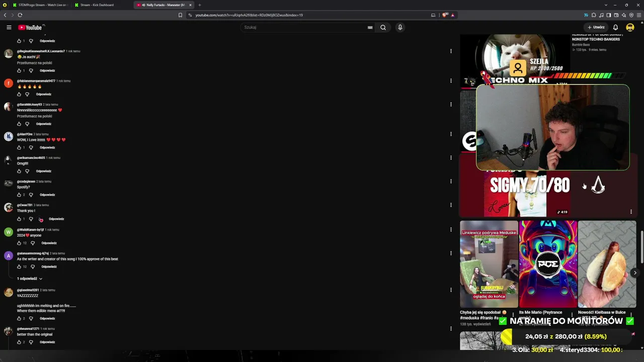Click the browser address bar URL
Screen dimensions: 644x362
[249, 15]
